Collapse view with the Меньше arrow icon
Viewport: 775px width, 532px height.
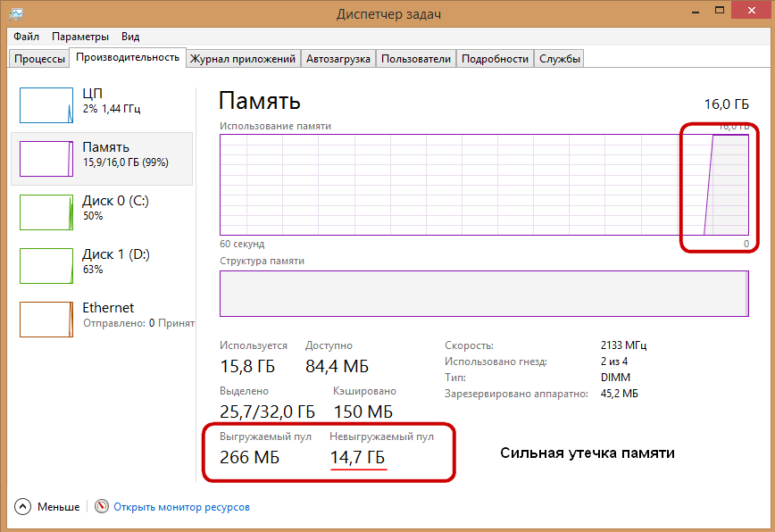pos(22,507)
